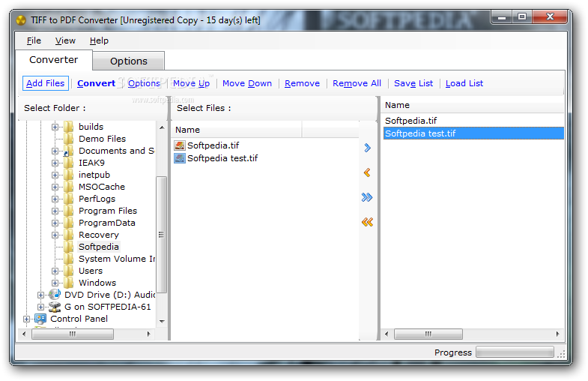Click the PerfLogs folder icon

click(69, 199)
